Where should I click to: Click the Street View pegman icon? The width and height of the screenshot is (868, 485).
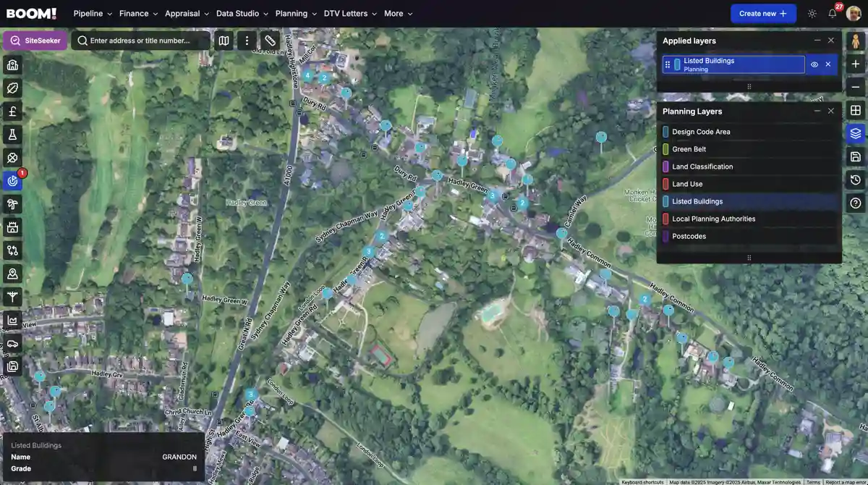[855, 41]
